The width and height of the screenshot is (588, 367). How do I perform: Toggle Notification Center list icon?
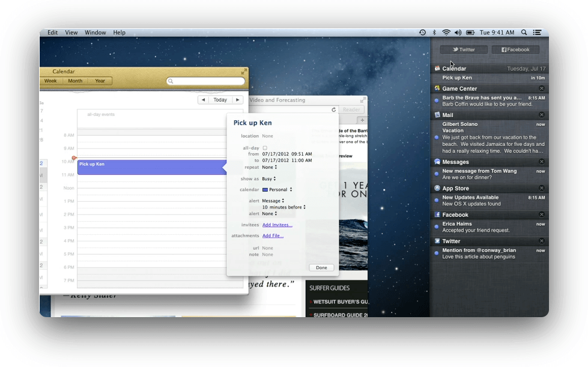coord(537,32)
